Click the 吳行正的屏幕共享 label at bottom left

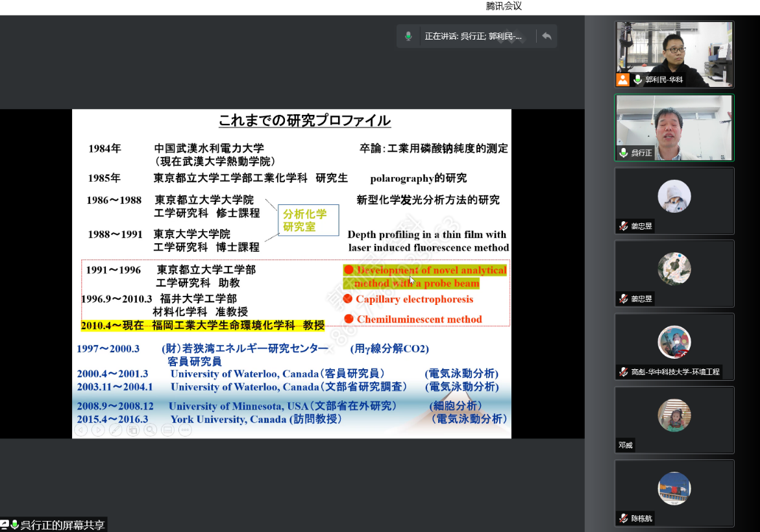pos(62,525)
